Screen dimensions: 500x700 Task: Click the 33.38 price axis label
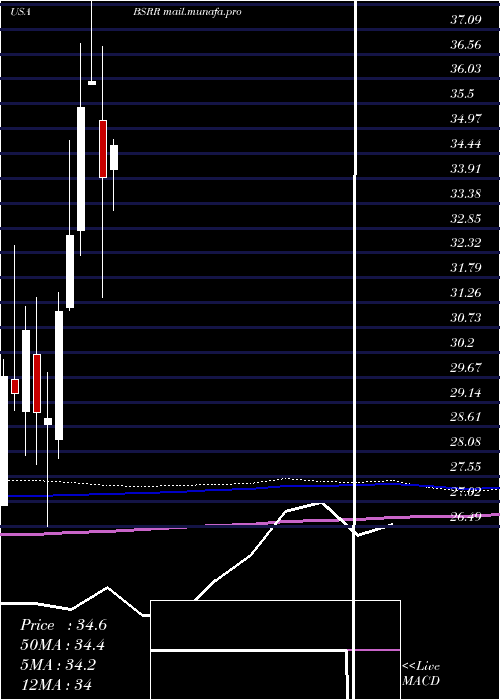466,194
